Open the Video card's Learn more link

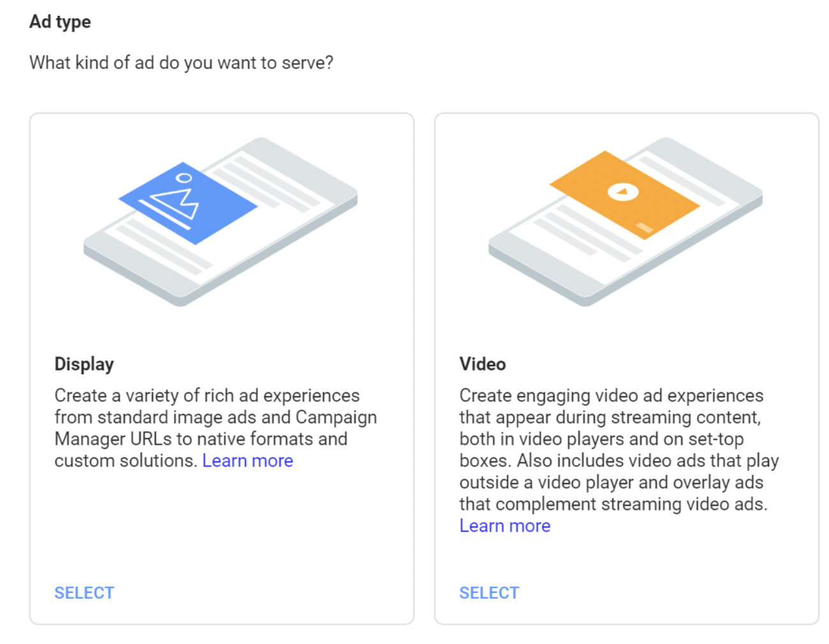505,525
